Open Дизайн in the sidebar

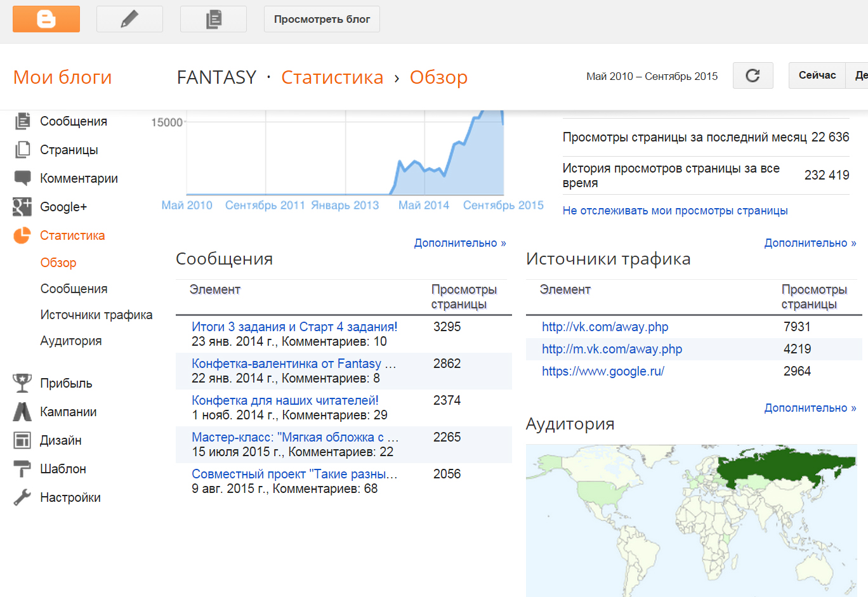point(61,440)
